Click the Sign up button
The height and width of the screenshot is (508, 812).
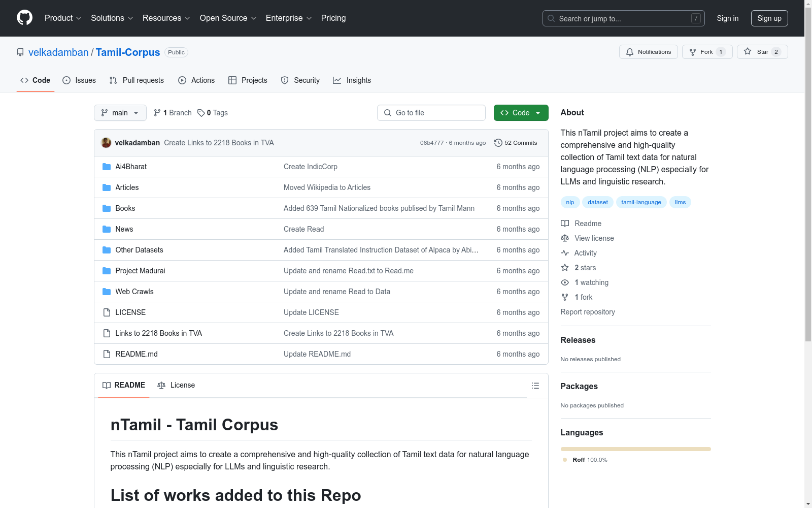(769, 18)
